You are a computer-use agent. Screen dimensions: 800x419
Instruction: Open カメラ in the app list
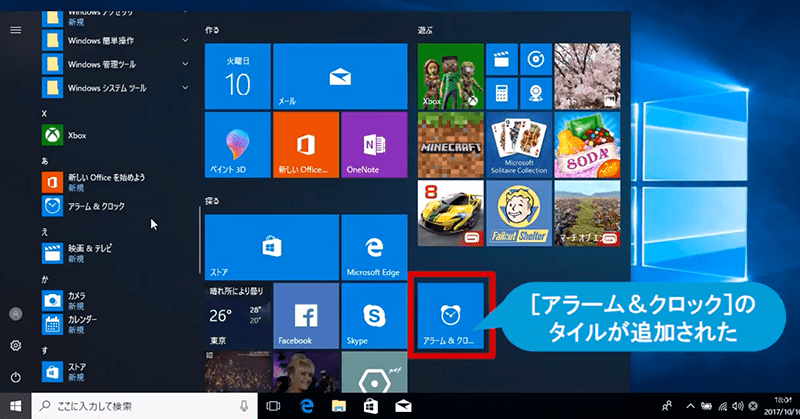[x=116, y=301]
